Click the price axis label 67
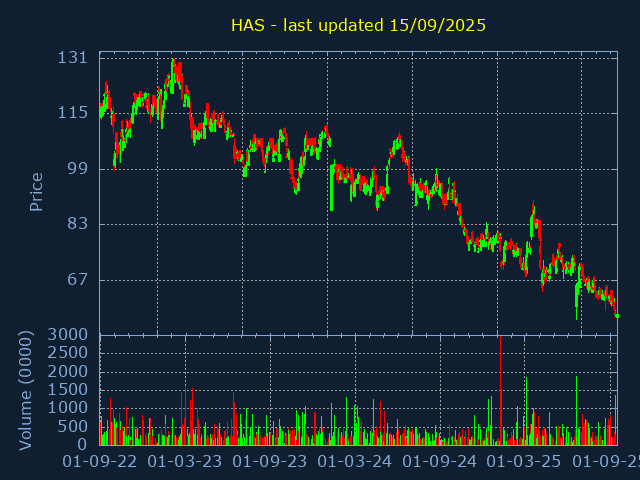Viewport: 640px width, 480px height. click(78, 280)
